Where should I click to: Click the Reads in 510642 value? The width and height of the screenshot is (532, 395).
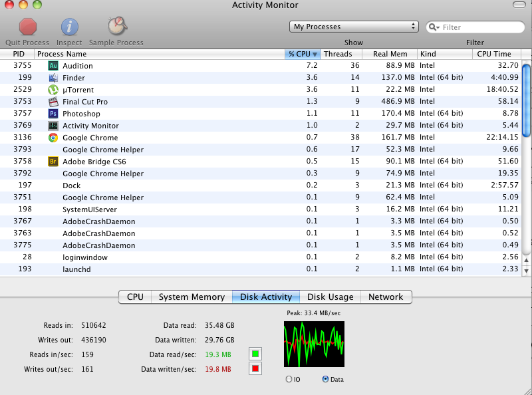(x=94, y=325)
